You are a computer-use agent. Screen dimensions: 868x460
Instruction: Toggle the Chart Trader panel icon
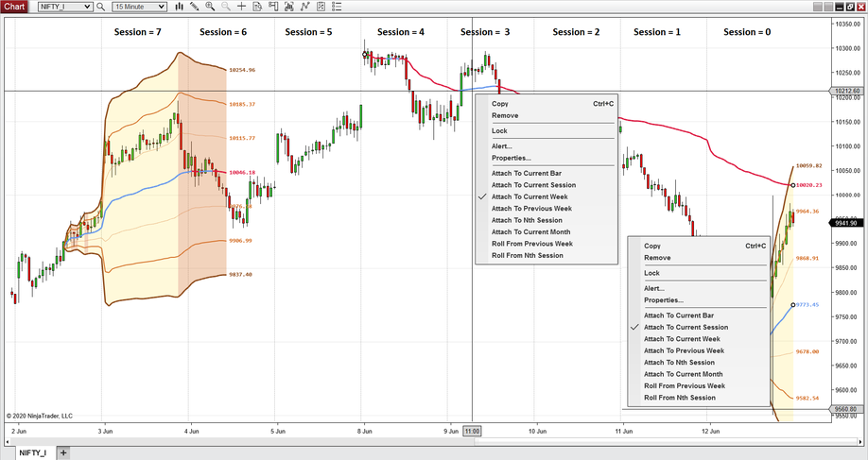tap(273, 7)
